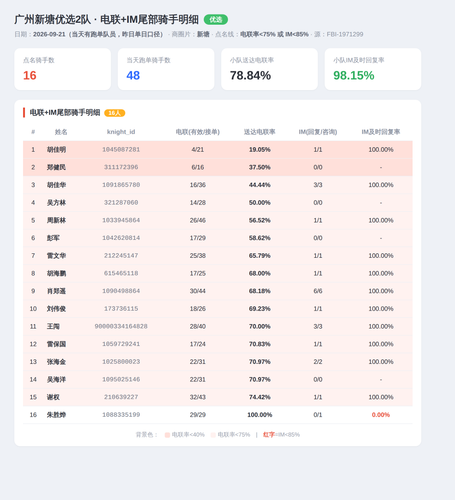This screenshot has height=500, width=455.
Task: Click the 37.50% 送达电联率 cell
Action: (x=260, y=167)
